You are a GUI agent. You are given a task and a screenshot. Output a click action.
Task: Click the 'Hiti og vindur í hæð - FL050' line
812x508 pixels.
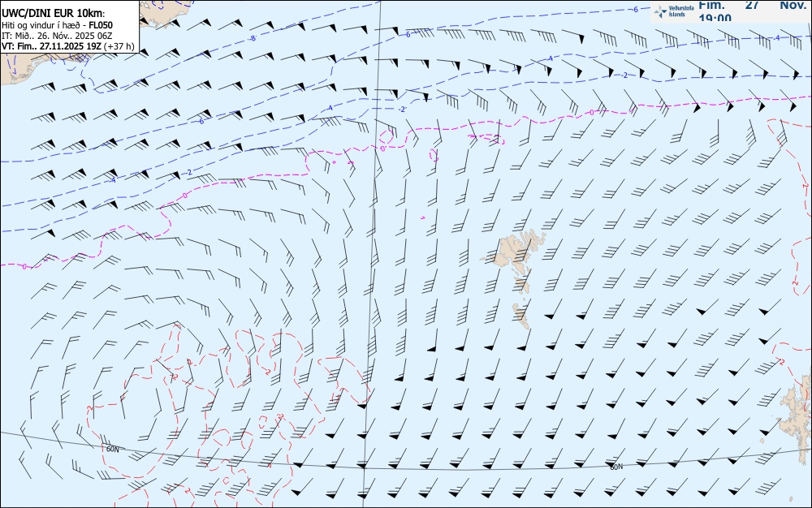tap(57, 25)
